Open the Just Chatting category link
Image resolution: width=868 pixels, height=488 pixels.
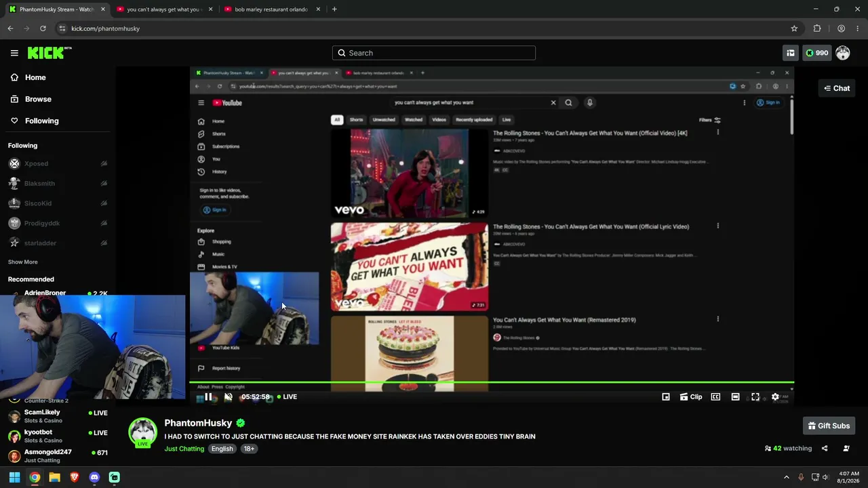(184, 449)
